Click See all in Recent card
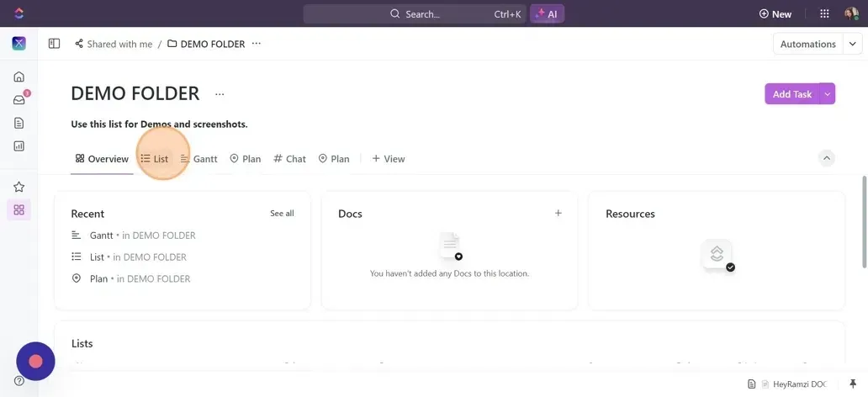868x397 pixels. click(282, 214)
